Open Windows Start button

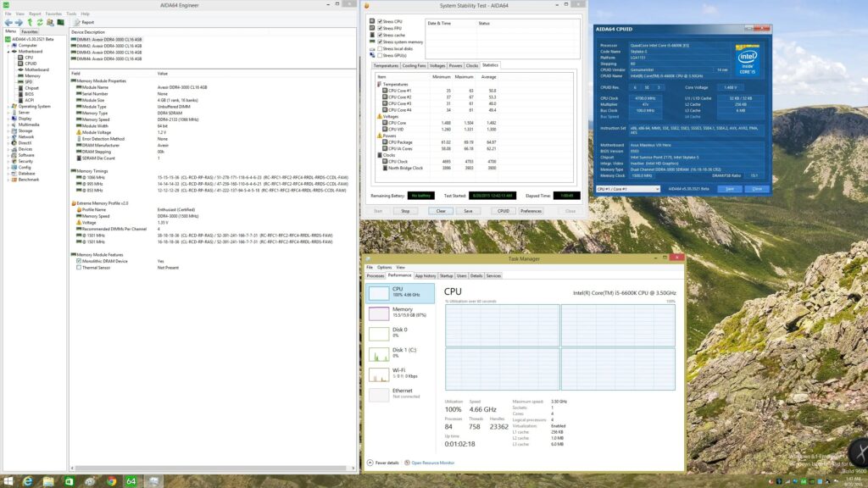[8, 481]
